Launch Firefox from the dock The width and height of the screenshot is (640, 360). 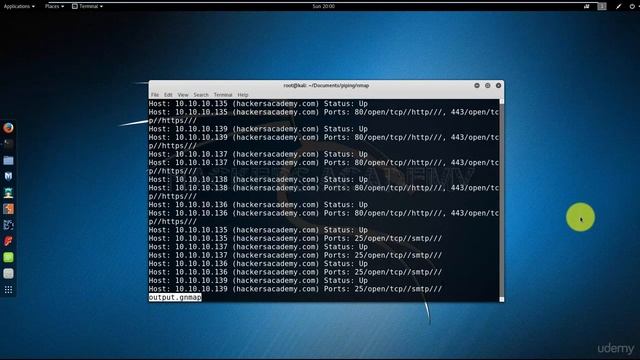click(8, 128)
